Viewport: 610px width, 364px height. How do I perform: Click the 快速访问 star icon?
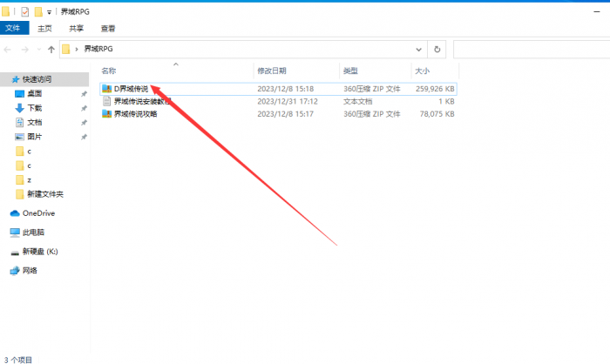tap(16, 79)
